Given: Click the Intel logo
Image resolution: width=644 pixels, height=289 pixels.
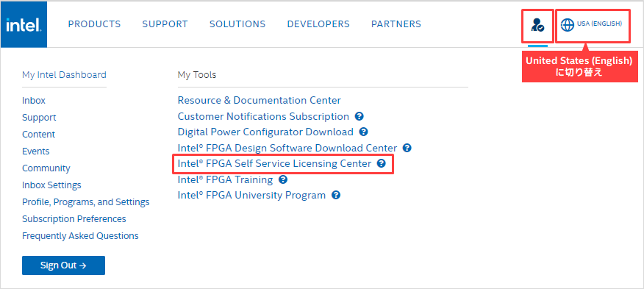Looking at the screenshot, I should pos(24,25).
